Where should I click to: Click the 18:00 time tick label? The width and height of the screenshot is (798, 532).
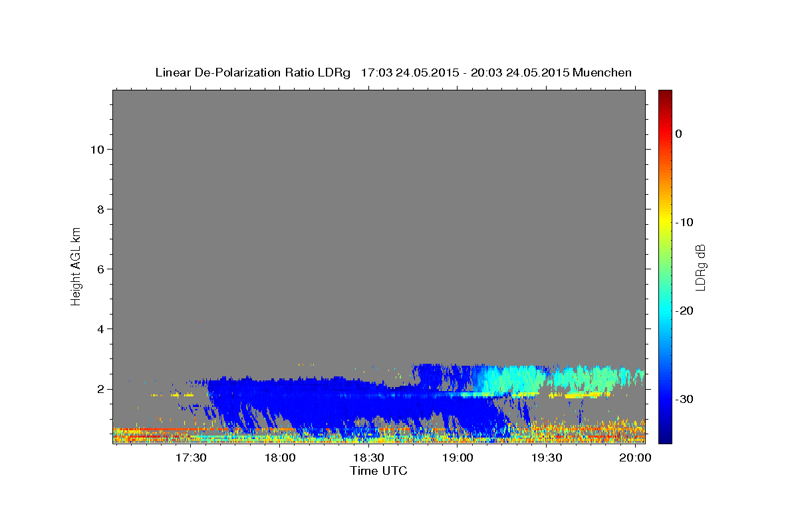pos(279,458)
